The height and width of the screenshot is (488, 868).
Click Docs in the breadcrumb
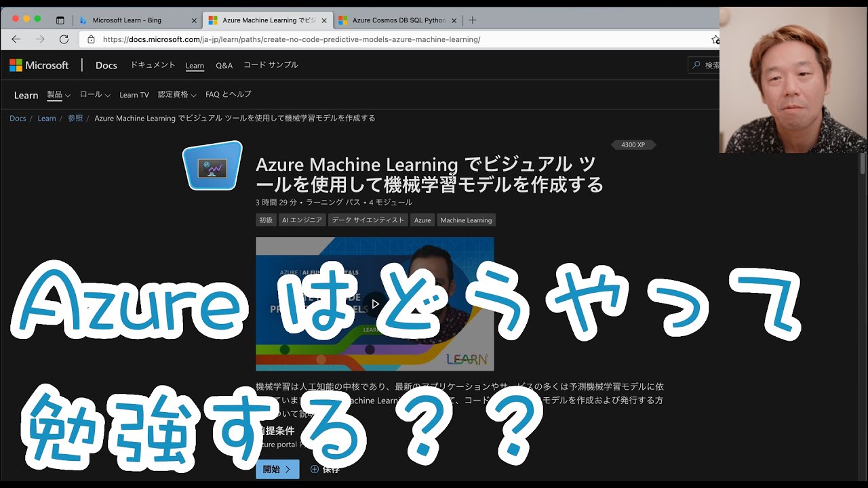point(18,118)
